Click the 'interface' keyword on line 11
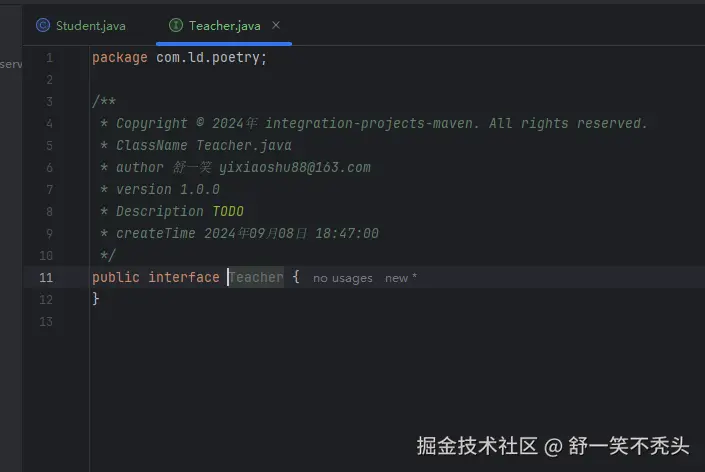The width and height of the screenshot is (705, 472). pos(184,277)
